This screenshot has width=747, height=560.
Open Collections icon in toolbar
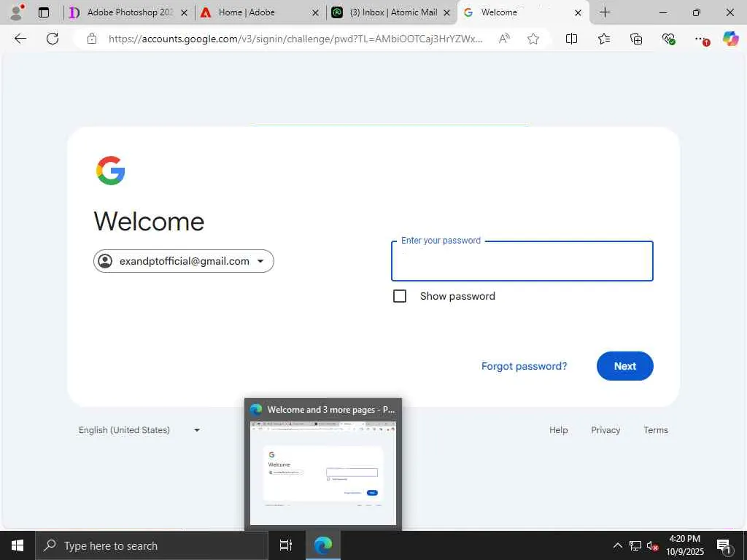[636, 39]
